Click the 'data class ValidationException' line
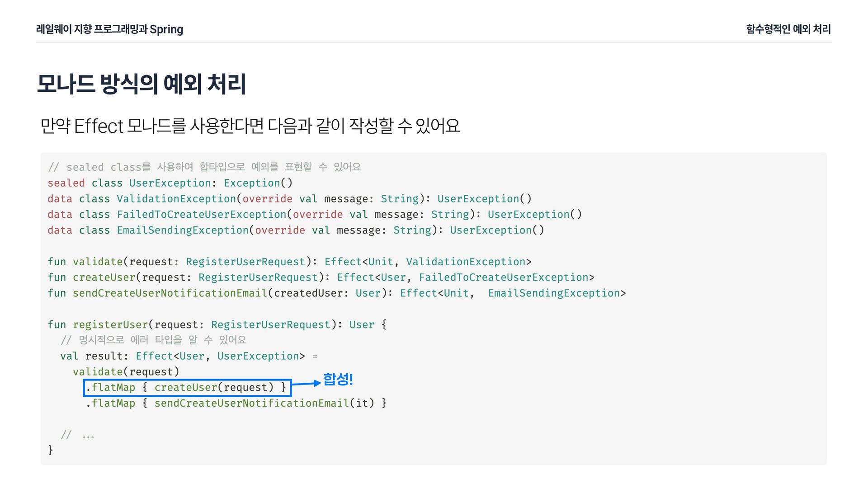The width and height of the screenshot is (868, 488). point(290,199)
